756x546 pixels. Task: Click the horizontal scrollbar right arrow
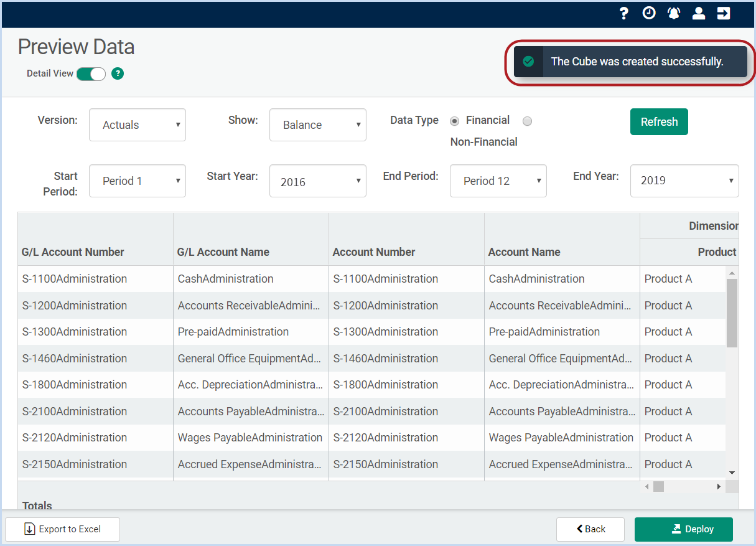(x=719, y=486)
